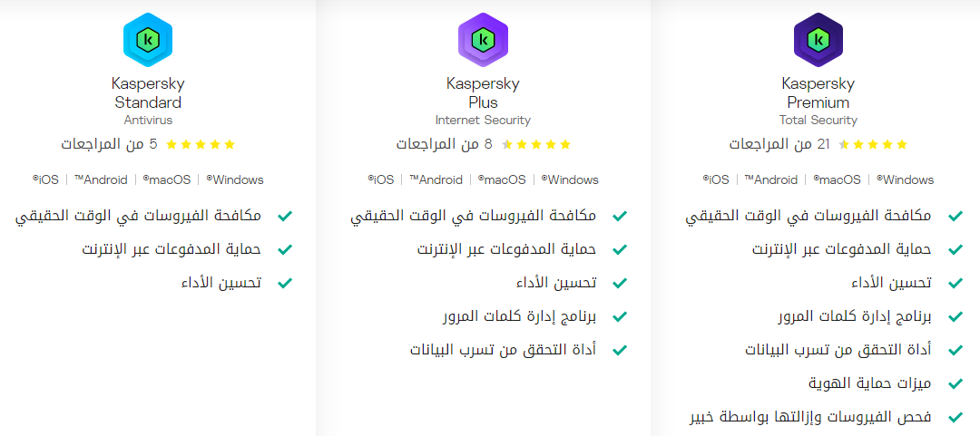Click the iOS platform label under Standard
Screen dimensions: 980x436
45,179
